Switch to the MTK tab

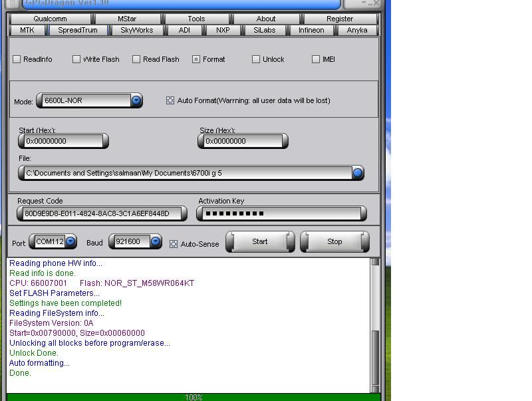tap(27, 30)
